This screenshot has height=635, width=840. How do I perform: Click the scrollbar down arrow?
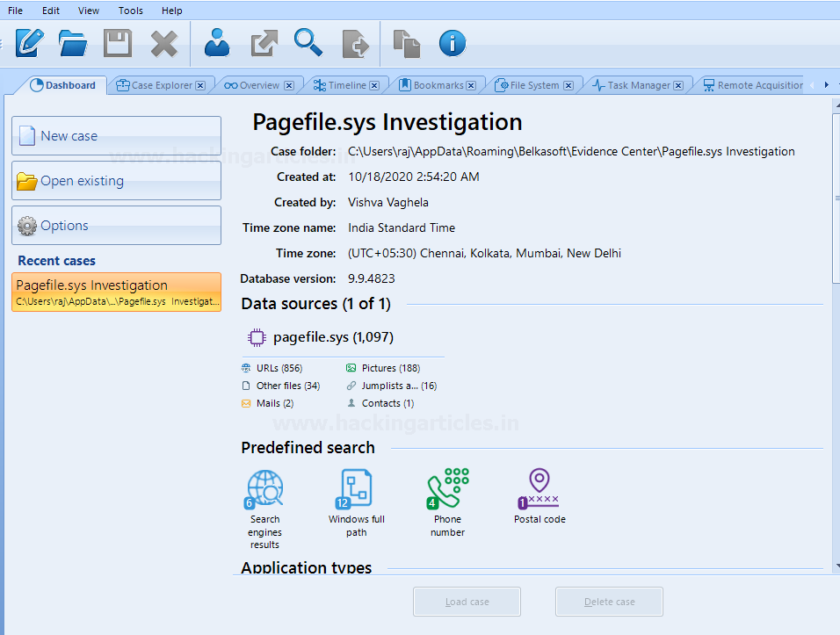(836, 566)
